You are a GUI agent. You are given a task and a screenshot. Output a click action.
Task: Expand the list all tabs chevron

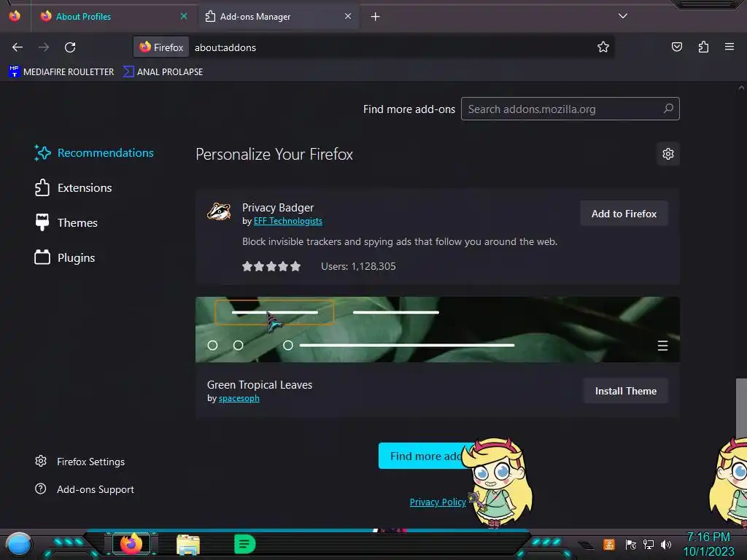[x=623, y=16]
